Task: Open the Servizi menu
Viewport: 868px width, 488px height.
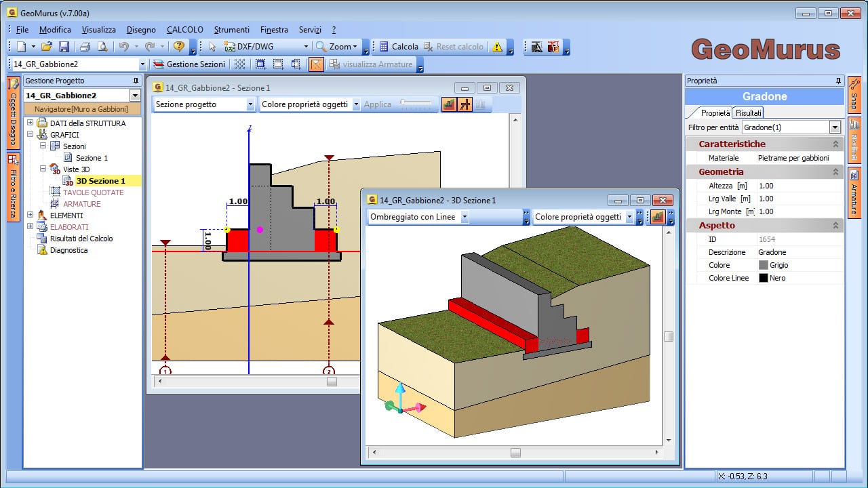Action: [x=310, y=30]
